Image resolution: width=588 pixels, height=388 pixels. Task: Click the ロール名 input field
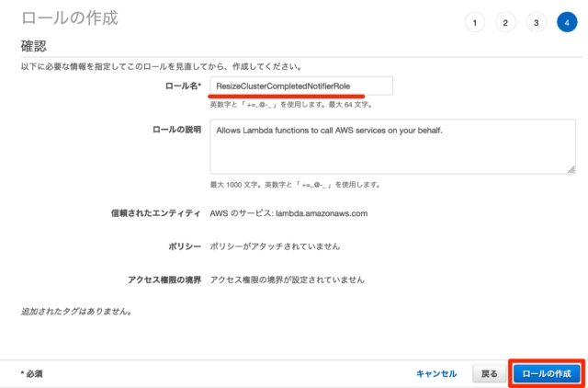point(301,86)
